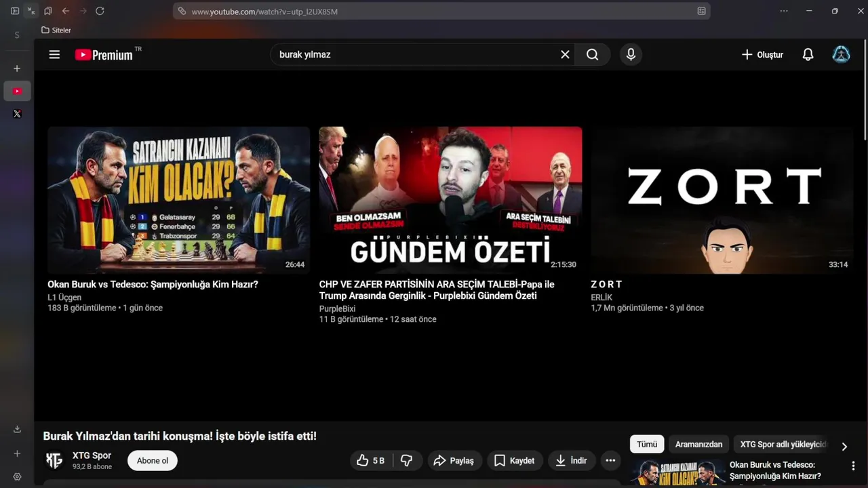
Task: Clear the search box with the X
Action: 565,54
